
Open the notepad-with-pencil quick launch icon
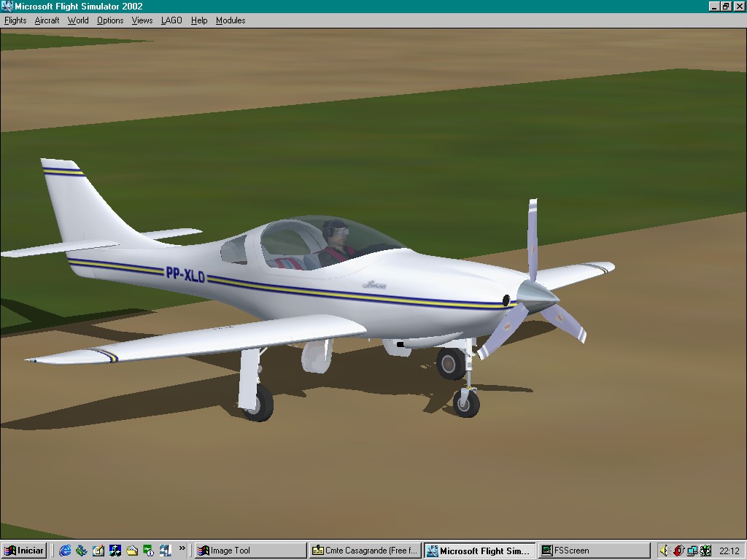pyautogui.click(x=98, y=551)
